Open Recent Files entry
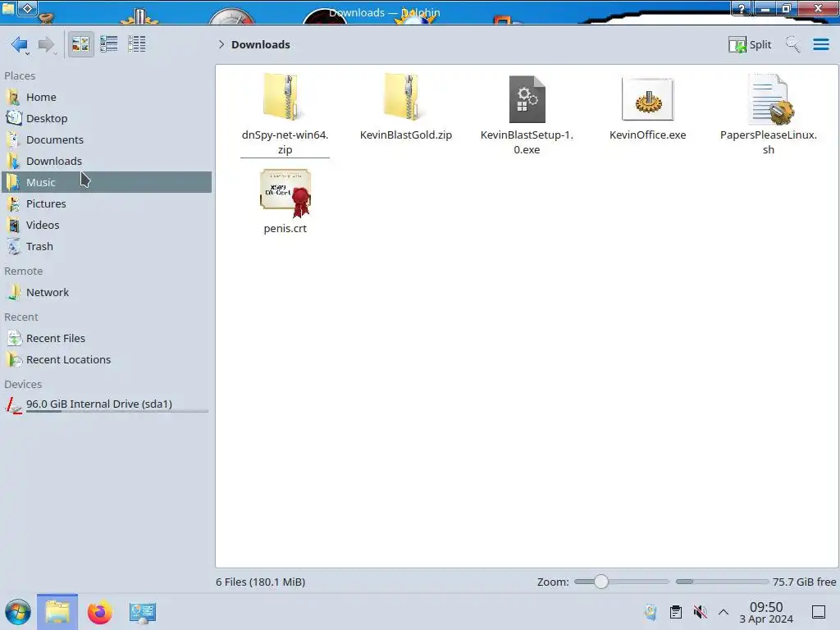This screenshot has width=840, height=630. (107, 339)
